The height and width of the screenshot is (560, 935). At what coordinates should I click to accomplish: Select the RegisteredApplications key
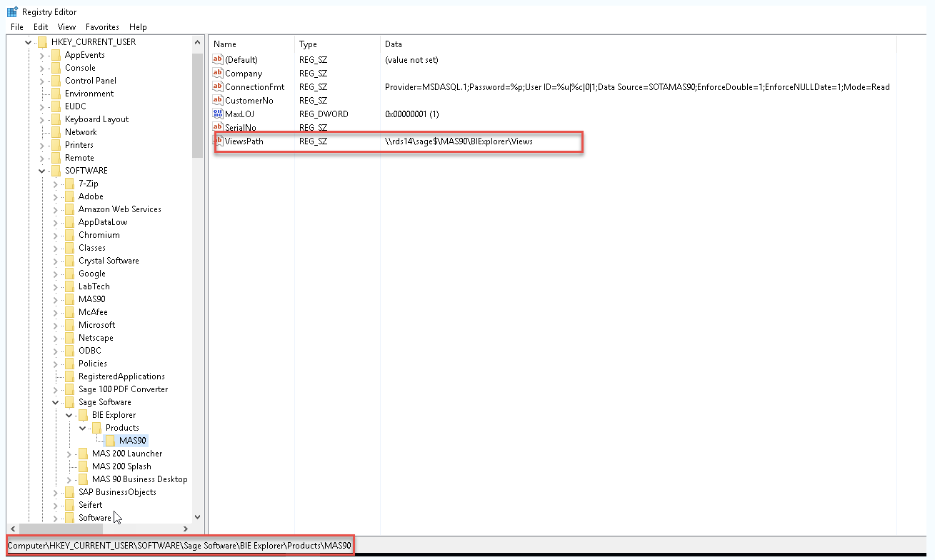click(121, 376)
